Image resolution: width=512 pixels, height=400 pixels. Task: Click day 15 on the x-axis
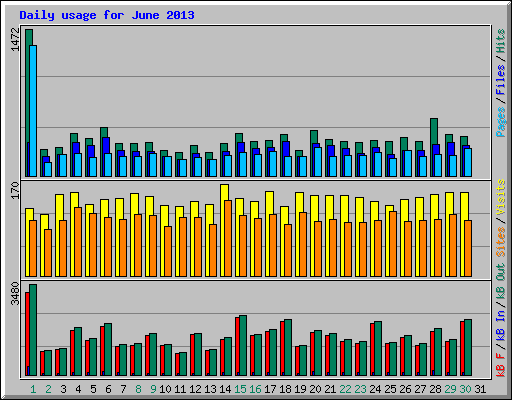[240, 389]
